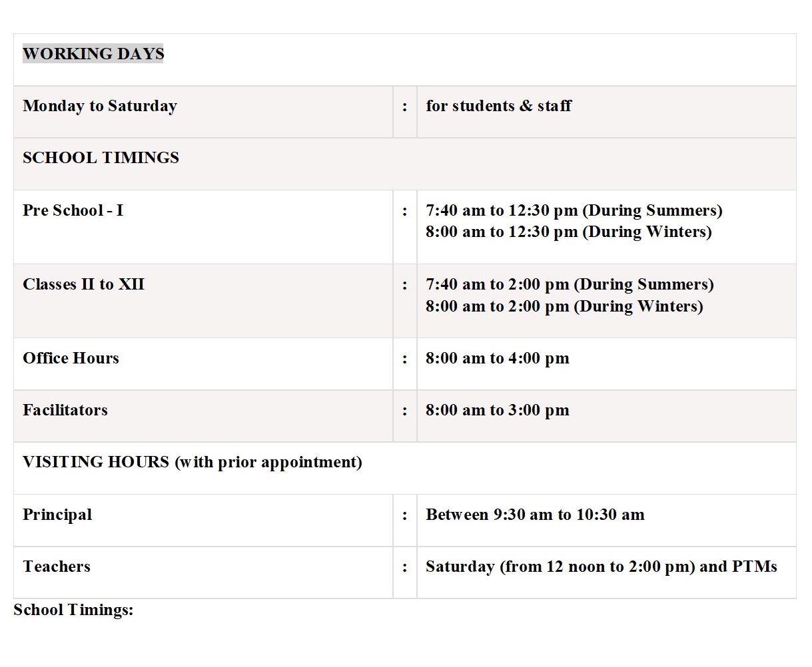Select the "for students & staff" text
Viewport: 812px width, 667px height.
(498, 106)
